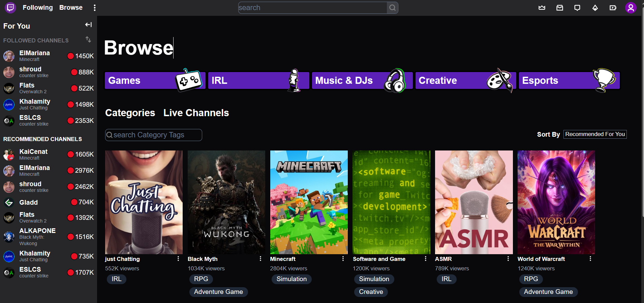The height and width of the screenshot is (303, 644).
Task: Click magnifier icon in category tag search
Action: pyautogui.click(x=110, y=135)
